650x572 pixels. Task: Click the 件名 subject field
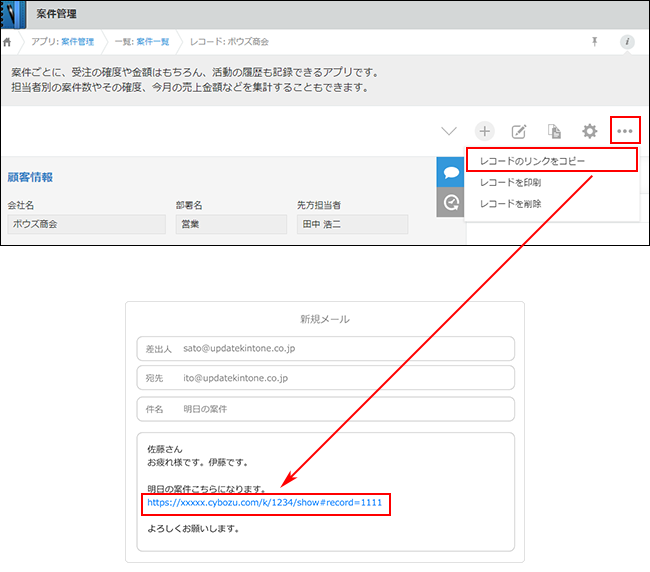point(326,409)
